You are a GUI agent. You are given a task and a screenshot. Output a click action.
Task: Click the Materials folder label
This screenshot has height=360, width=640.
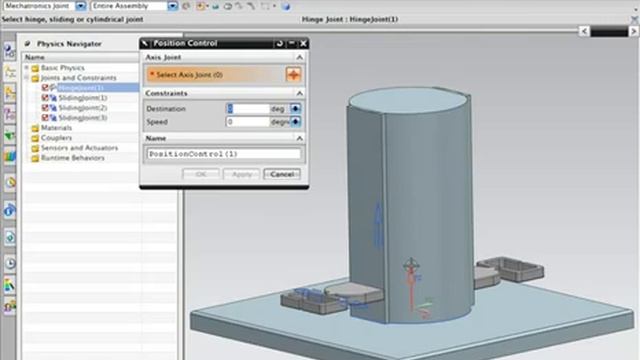click(56, 128)
